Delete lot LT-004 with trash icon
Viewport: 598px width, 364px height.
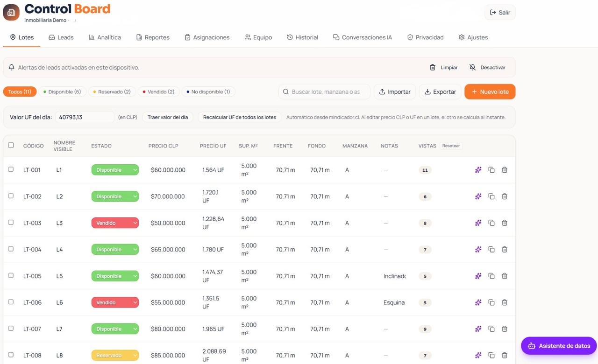click(x=505, y=250)
